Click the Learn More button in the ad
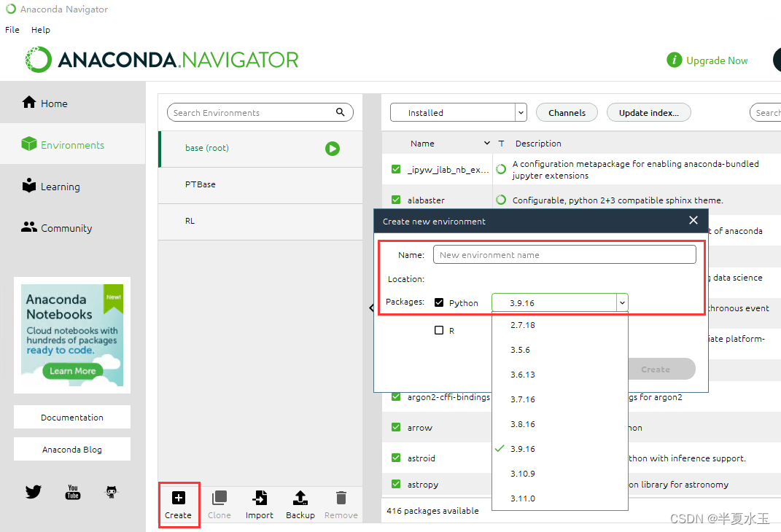This screenshot has width=781, height=532. (x=73, y=371)
